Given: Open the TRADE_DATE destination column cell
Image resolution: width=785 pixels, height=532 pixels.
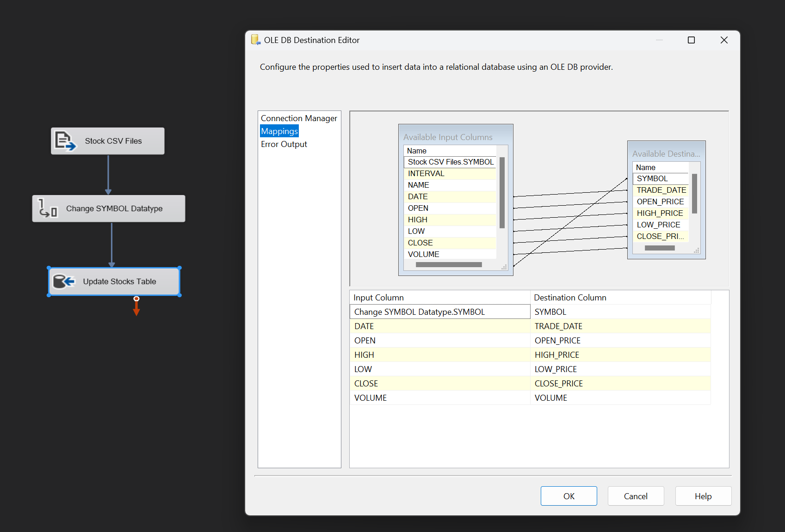Looking at the screenshot, I should click(620, 326).
